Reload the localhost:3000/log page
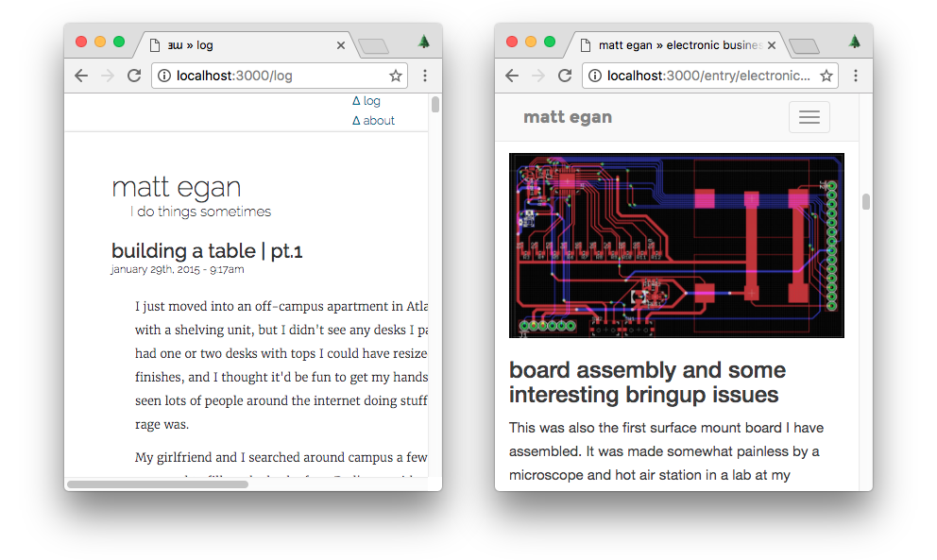937x560 pixels. pyautogui.click(x=134, y=76)
